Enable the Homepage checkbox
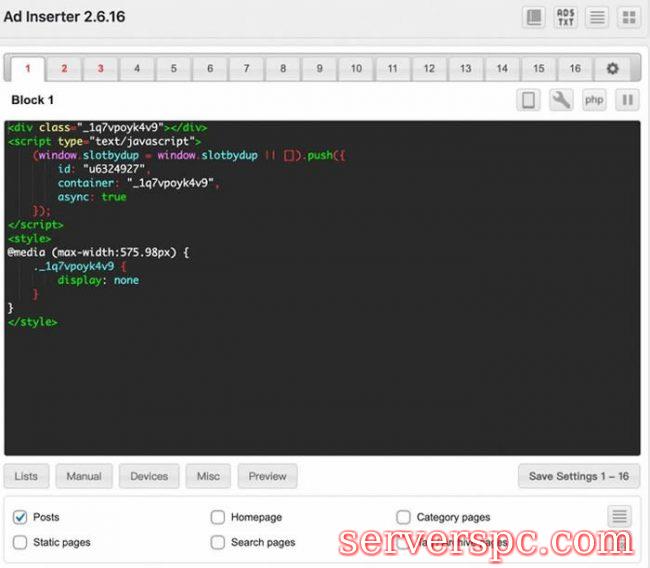650x568 pixels. pos(218,517)
